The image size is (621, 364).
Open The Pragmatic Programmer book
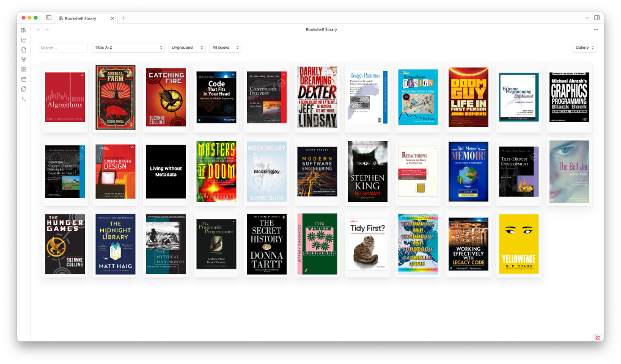pyautogui.click(x=216, y=244)
